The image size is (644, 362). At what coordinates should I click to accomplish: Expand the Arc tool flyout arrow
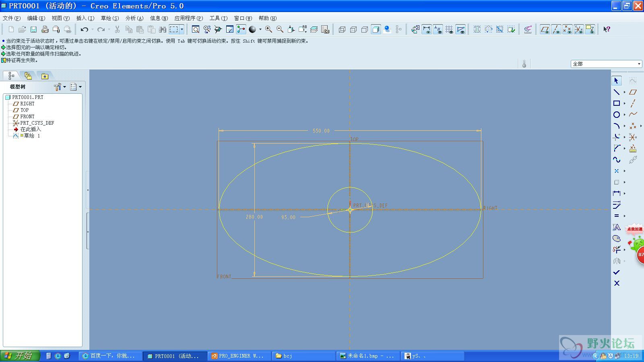pos(624,126)
